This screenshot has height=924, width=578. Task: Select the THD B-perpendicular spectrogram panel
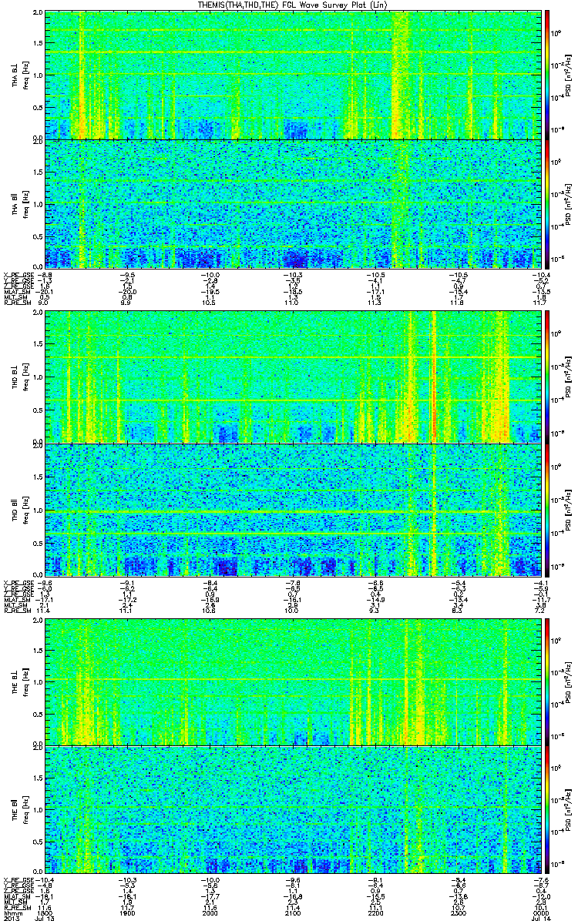pos(293,377)
